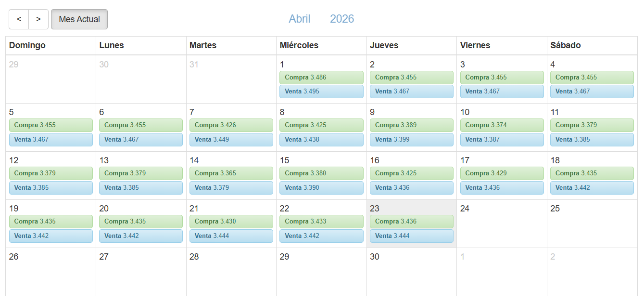Viewport: 644px width, 302px height.
Task: Click Compra 3.426 on April 7
Action: pos(231,125)
